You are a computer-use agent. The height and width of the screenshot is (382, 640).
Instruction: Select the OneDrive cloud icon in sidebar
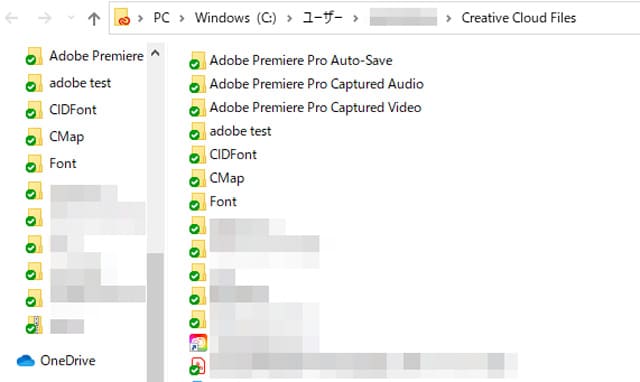click(x=25, y=361)
